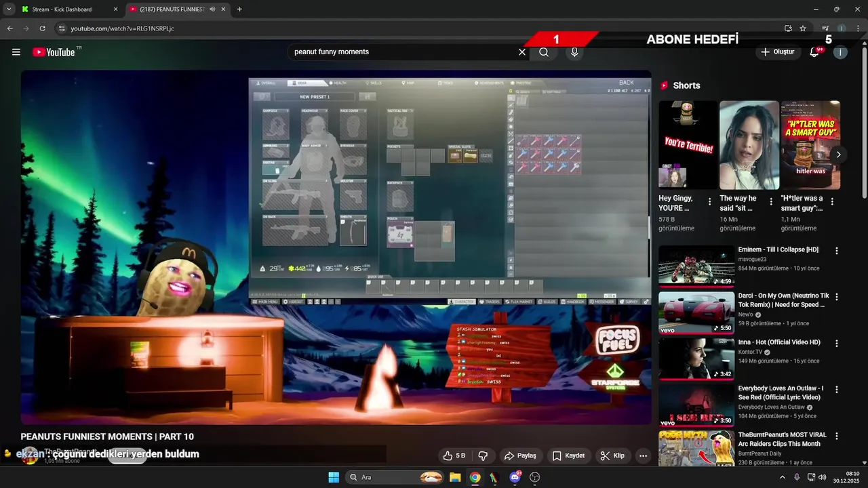Click the main video player area
This screenshot has height=488, width=868.
pos(336,247)
